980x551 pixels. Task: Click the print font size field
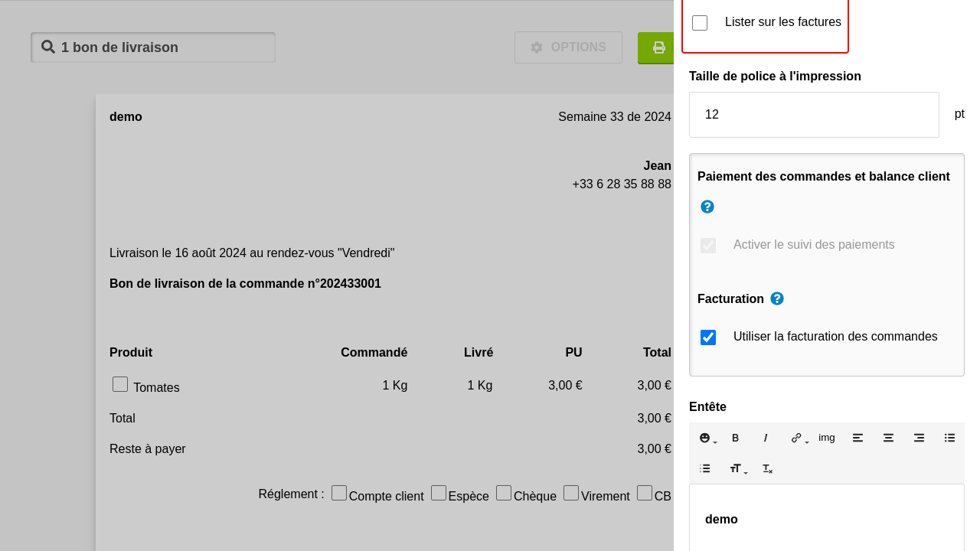pyautogui.click(x=813, y=115)
